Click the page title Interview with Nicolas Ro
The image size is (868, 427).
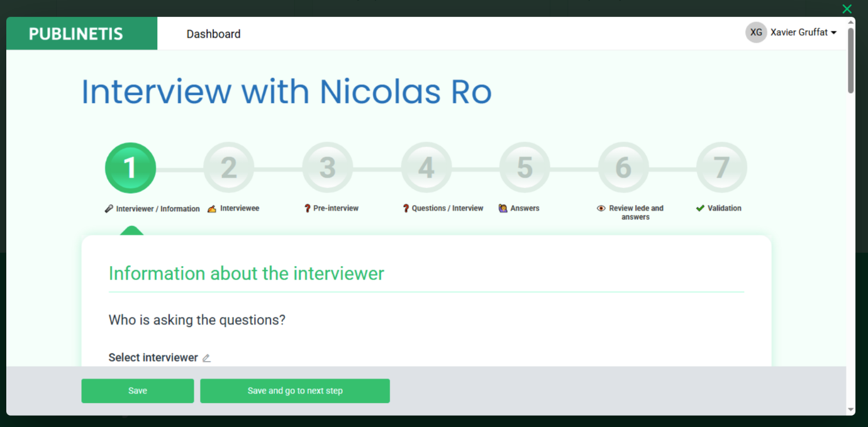coord(287,92)
